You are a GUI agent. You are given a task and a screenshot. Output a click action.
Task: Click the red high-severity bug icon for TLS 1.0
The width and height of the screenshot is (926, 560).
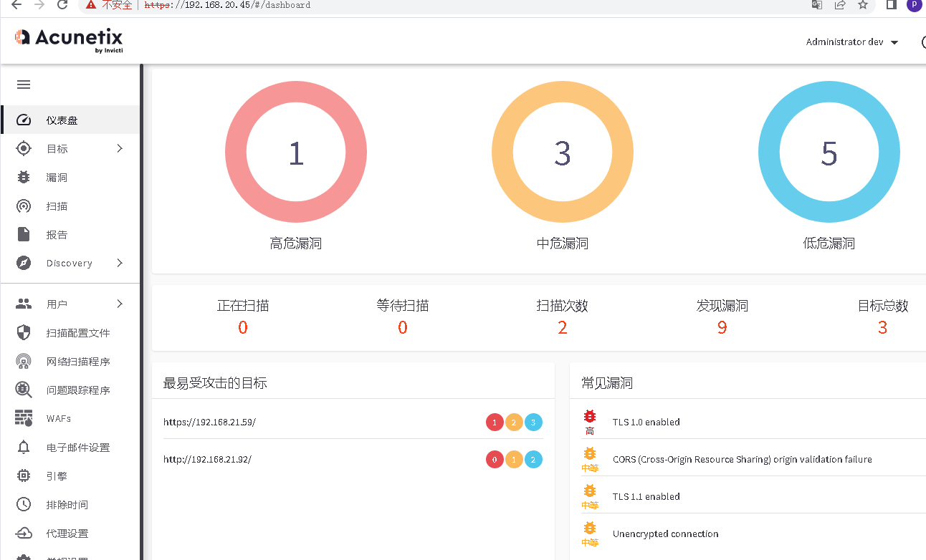[x=590, y=416]
